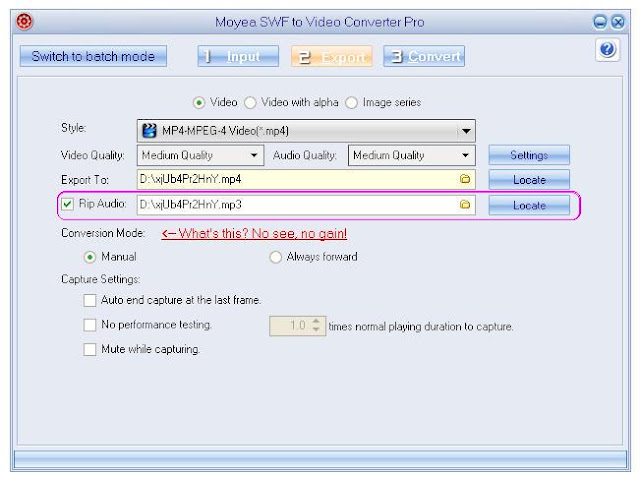640x477 pixels.
Task: Select the Video with alpha option
Action: (x=250, y=102)
